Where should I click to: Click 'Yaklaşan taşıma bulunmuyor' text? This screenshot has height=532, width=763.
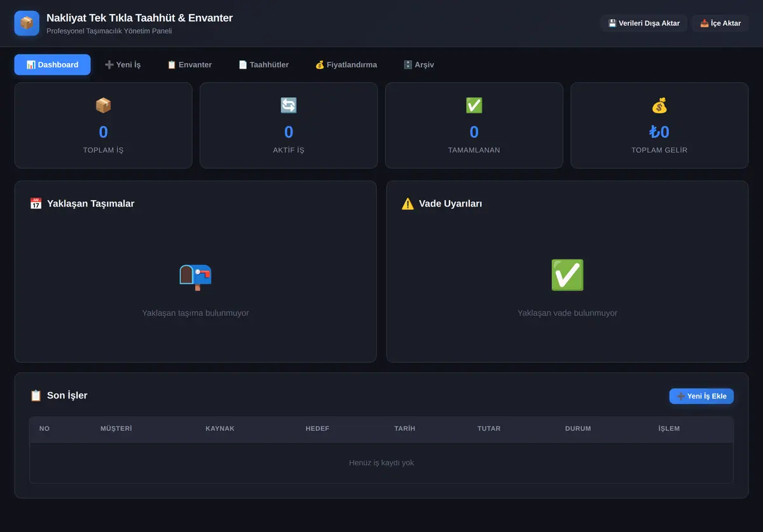click(195, 313)
